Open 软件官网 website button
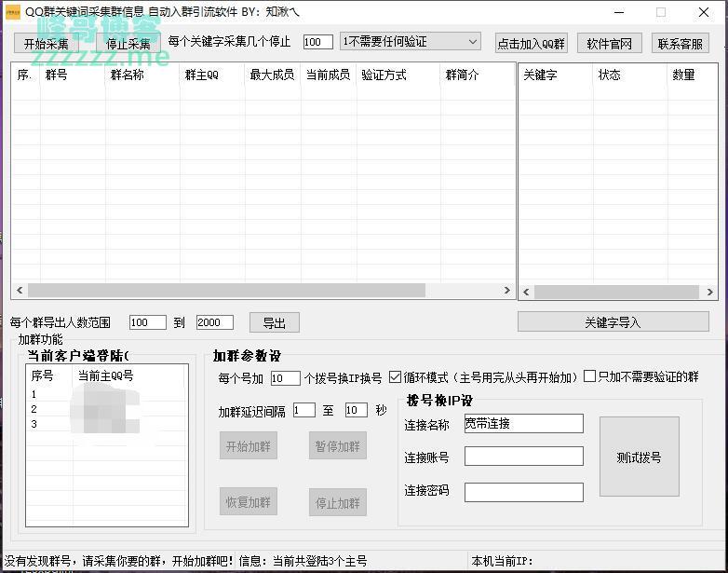The width and height of the screenshot is (728, 573). tap(610, 44)
